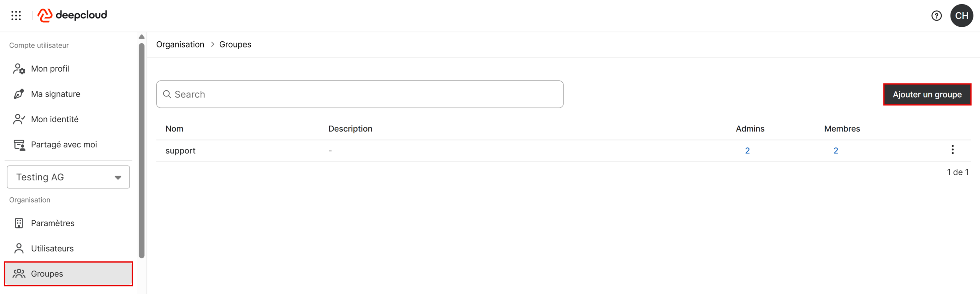The image size is (980, 294).
Task: Click the Ma signature pen icon
Action: pyautogui.click(x=19, y=94)
